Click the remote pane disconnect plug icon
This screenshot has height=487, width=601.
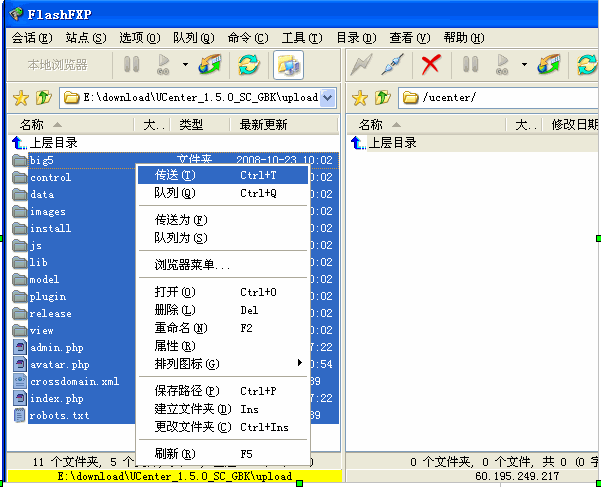pos(392,64)
